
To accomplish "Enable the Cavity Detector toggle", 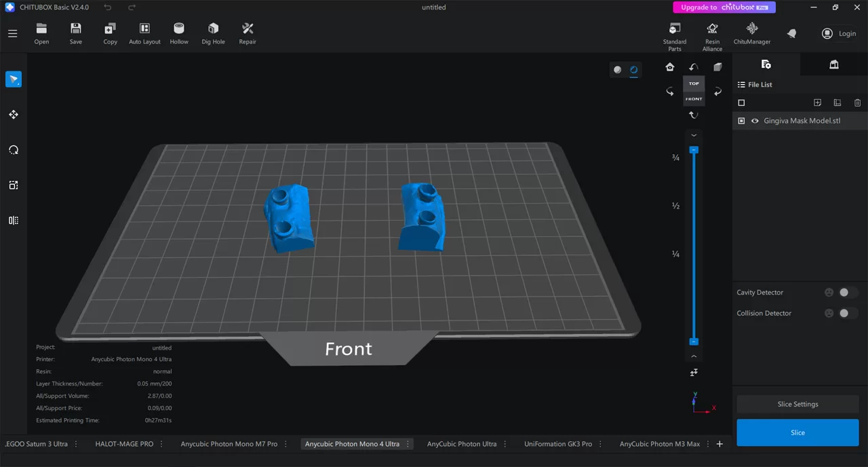I will [844, 292].
